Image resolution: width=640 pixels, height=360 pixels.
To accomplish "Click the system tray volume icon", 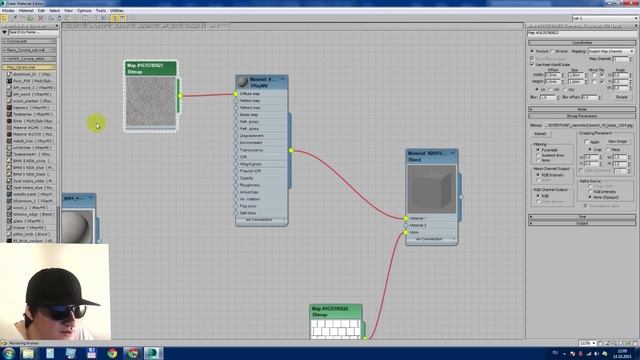I will click(x=596, y=354).
